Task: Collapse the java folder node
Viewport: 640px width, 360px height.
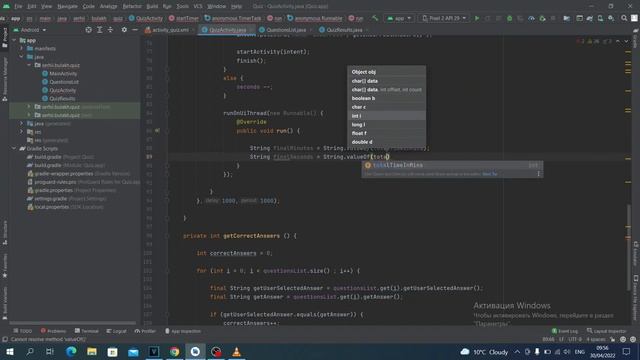Action: (x=22, y=57)
